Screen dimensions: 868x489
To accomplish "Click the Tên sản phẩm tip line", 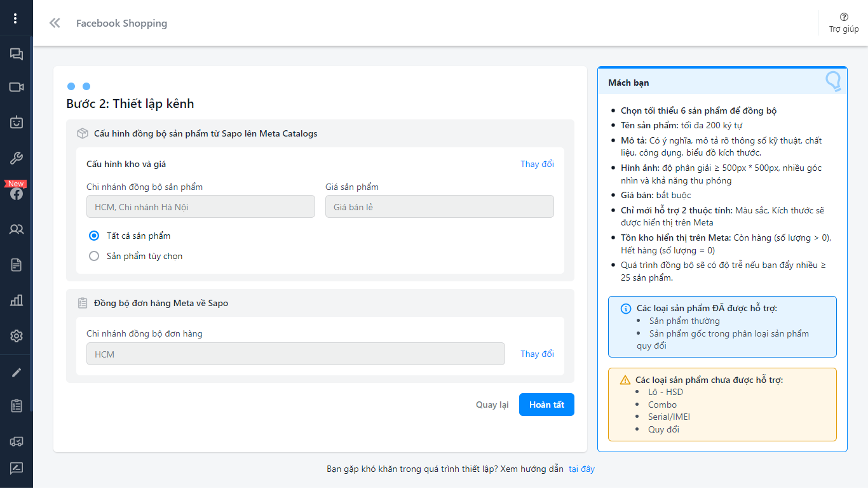I will (681, 125).
